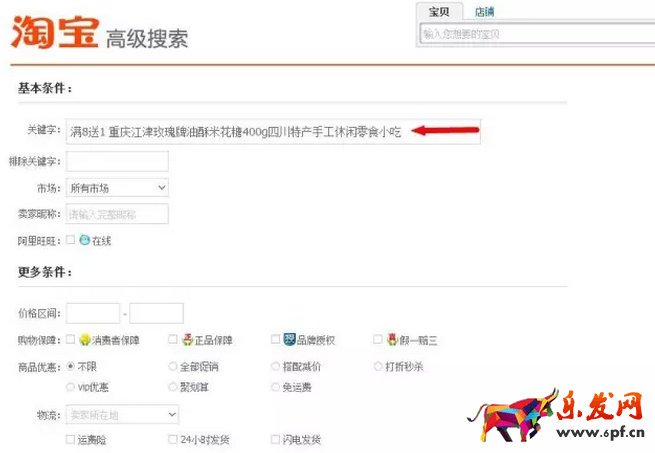Click the 高级搜索 page title text
This screenshot has width=655, height=453.
click(147, 39)
